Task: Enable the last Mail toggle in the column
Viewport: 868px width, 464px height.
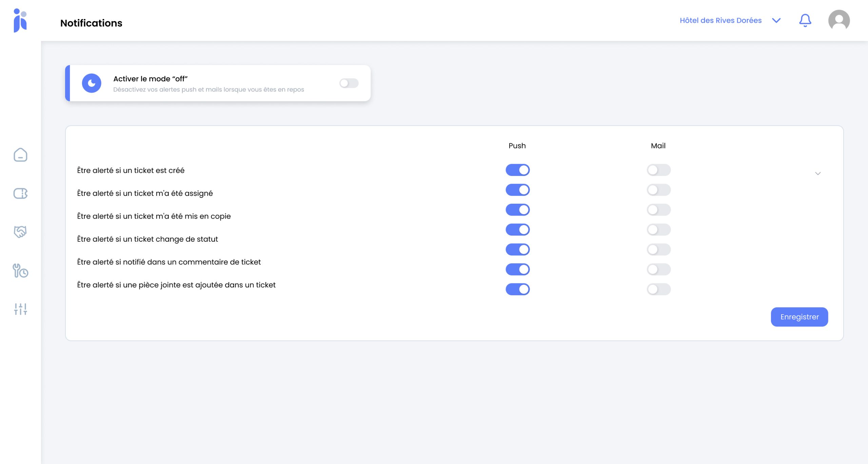Action: [658, 289]
